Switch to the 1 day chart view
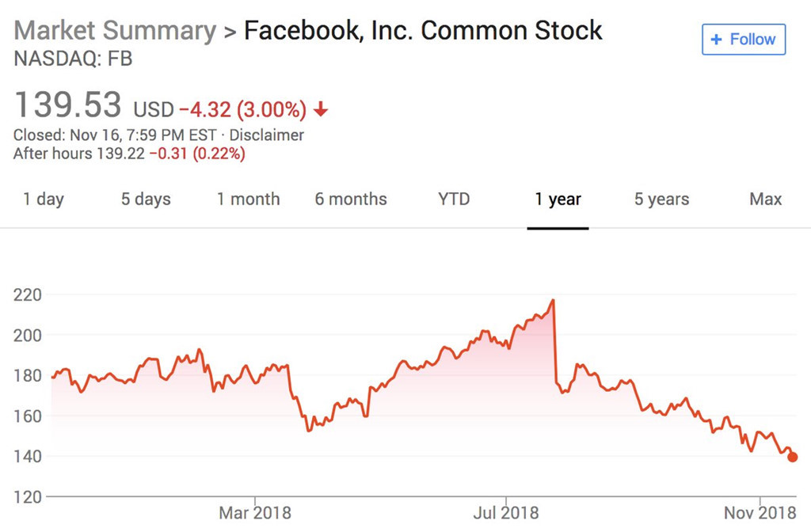The image size is (811, 532). pyautogui.click(x=44, y=199)
